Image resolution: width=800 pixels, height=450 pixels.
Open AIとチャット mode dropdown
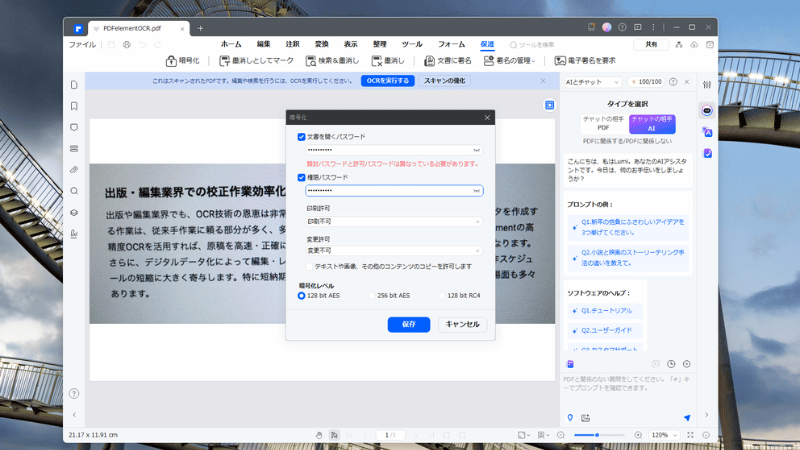point(592,82)
